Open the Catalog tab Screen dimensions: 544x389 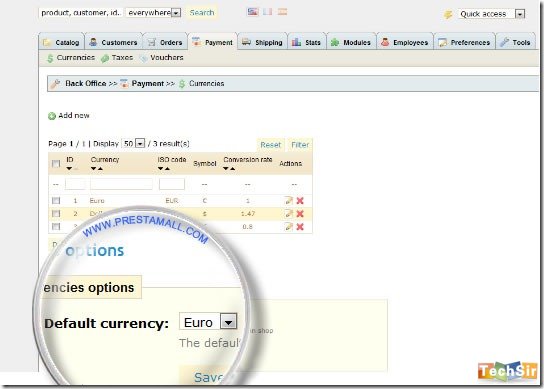(61, 42)
